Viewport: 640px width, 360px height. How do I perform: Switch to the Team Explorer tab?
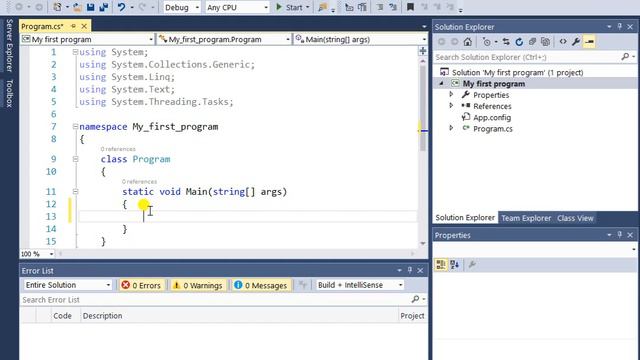[526, 218]
